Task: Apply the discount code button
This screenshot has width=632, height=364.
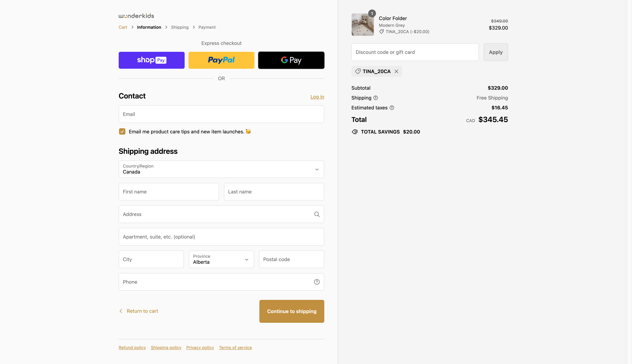Action: 495,52
